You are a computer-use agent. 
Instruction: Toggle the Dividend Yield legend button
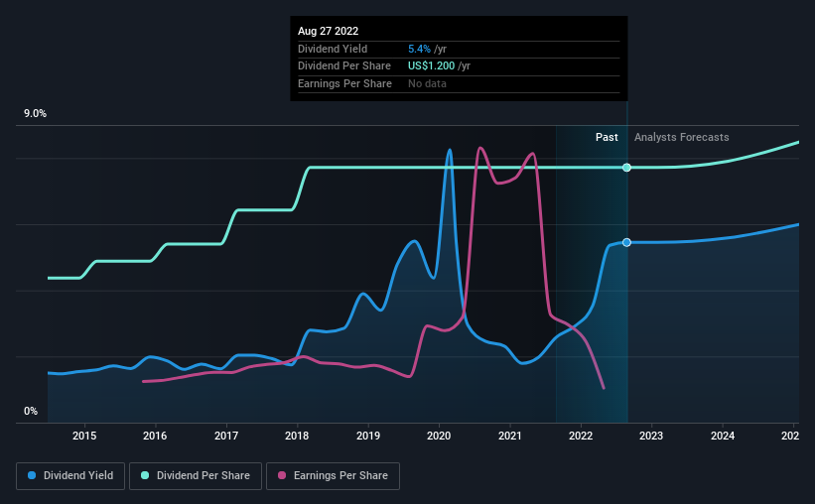click(x=70, y=476)
